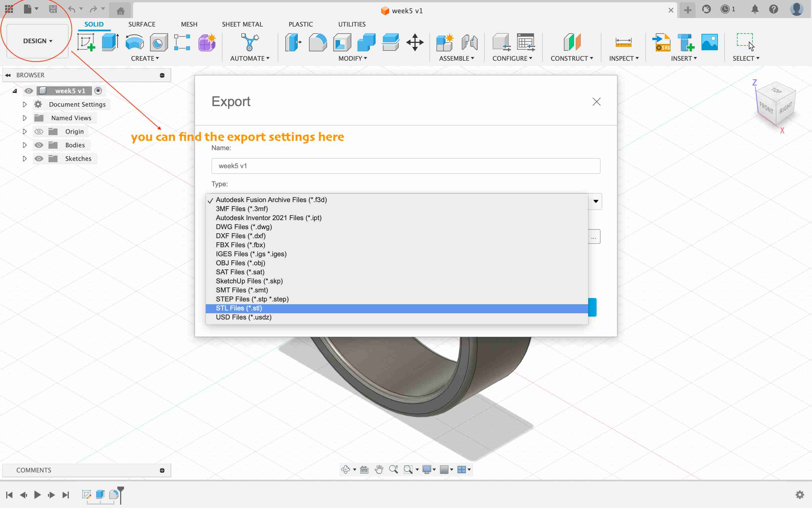Toggle Bodies folder visibility eye
Image resolution: width=812 pixels, height=508 pixels.
tap(39, 145)
